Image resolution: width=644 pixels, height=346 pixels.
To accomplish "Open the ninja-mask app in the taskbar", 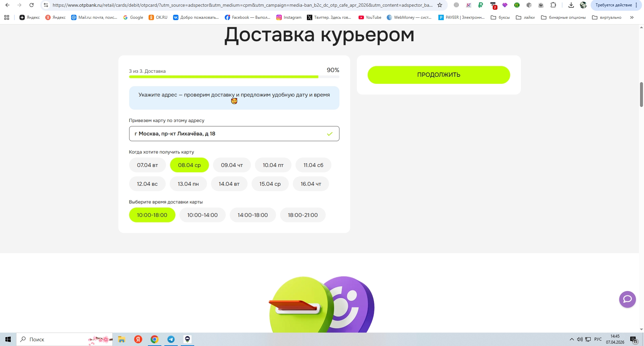I will point(187,339).
